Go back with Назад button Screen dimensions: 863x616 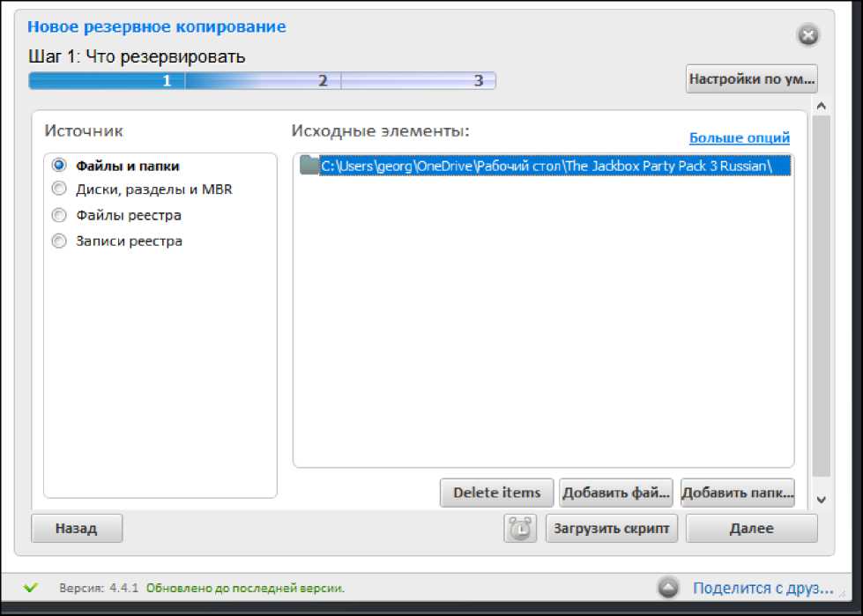pos(77,529)
